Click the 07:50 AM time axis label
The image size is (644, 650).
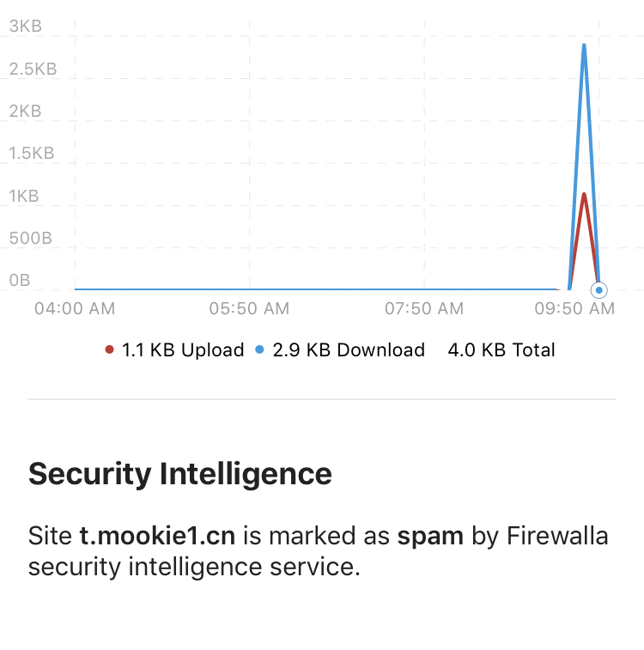424,309
